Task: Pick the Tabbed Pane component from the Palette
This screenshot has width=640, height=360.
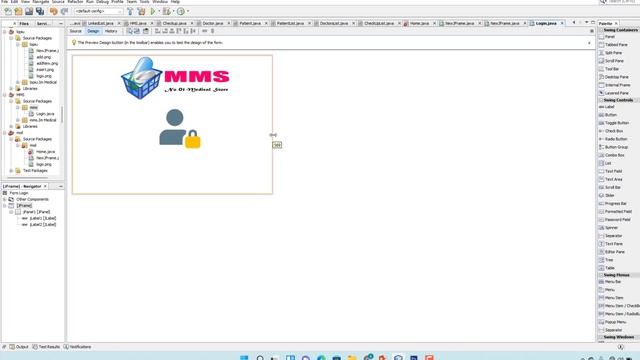Action: (x=616, y=45)
